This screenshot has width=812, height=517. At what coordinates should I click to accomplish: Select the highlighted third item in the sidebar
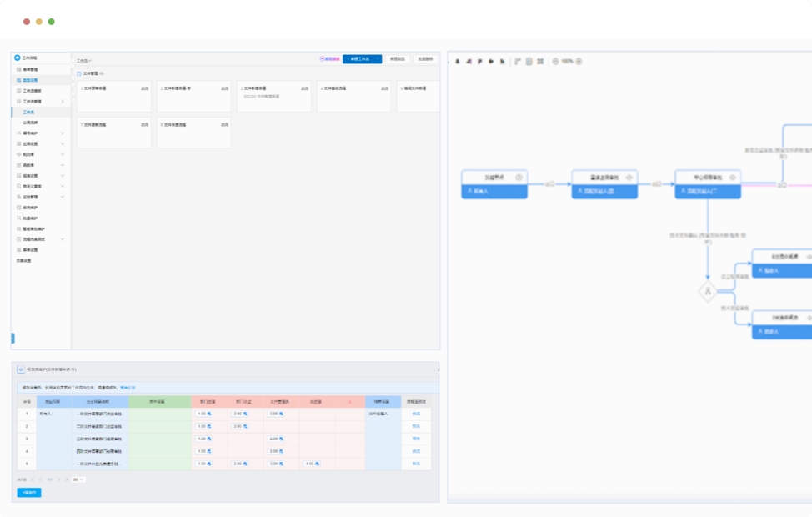(30, 80)
